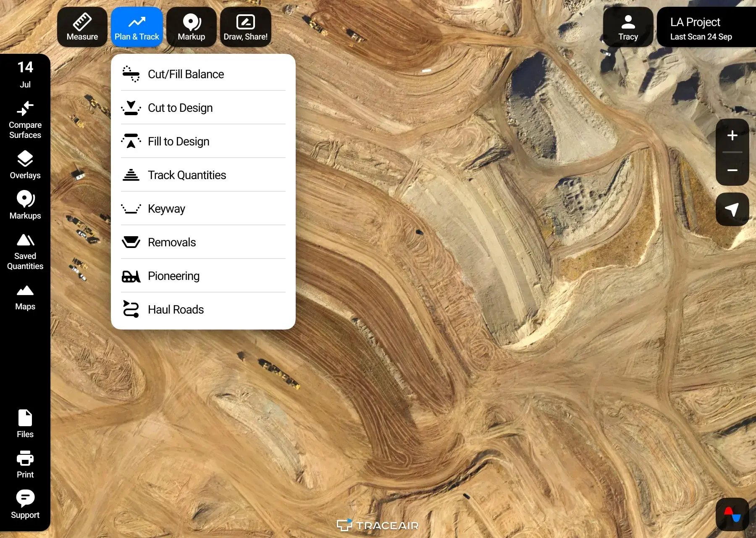Contact Support via the chat icon
The width and height of the screenshot is (756, 538).
point(25,503)
